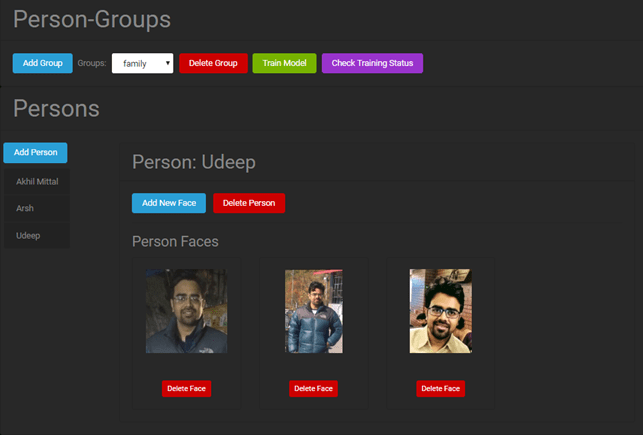Open the Groups dropdown showing family
This screenshot has width=643, height=435.
142,63
